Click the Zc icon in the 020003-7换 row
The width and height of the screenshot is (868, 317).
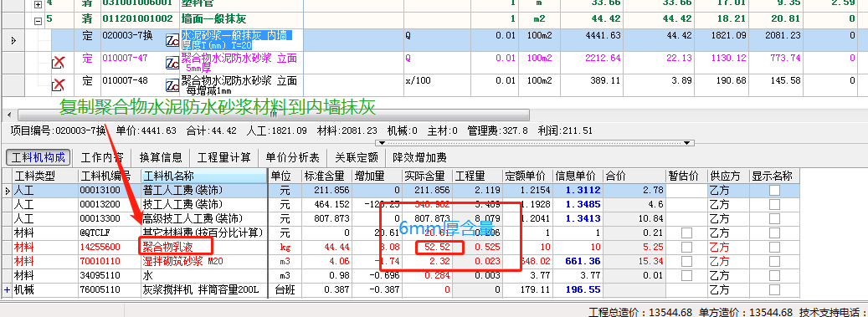click(172, 40)
